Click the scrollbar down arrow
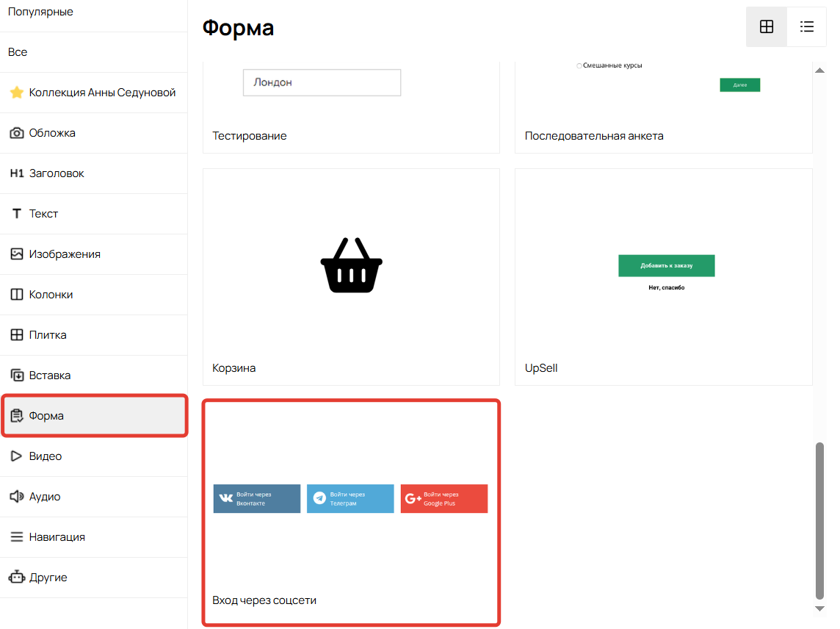840x629 pixels. [x=820, y=608]
